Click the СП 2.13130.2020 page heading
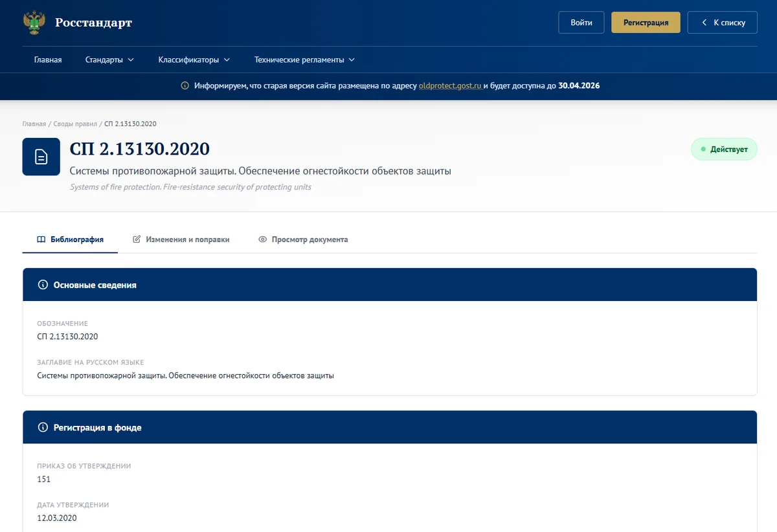 140,149
